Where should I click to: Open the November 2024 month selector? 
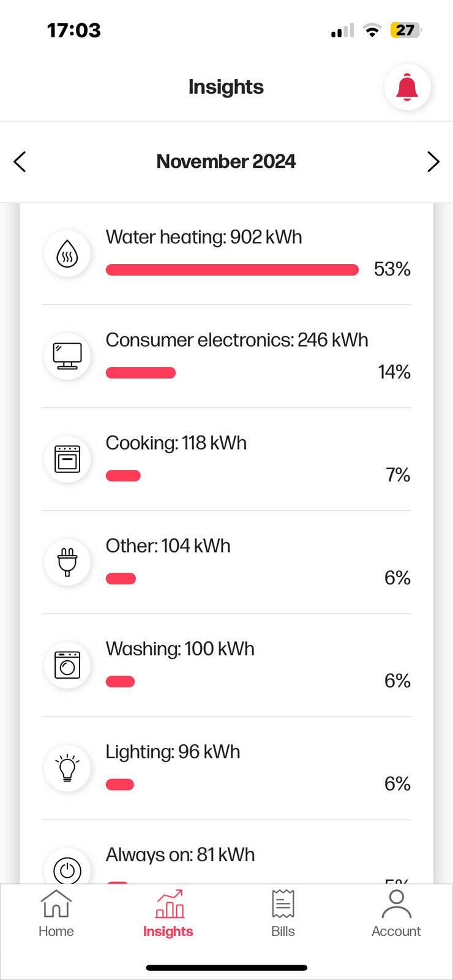[x=226, y=162]
